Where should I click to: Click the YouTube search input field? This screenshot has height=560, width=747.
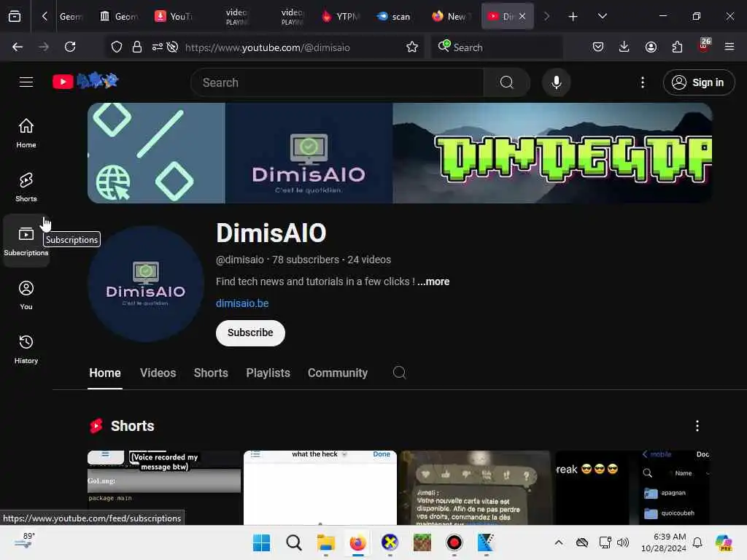(337, 82)
